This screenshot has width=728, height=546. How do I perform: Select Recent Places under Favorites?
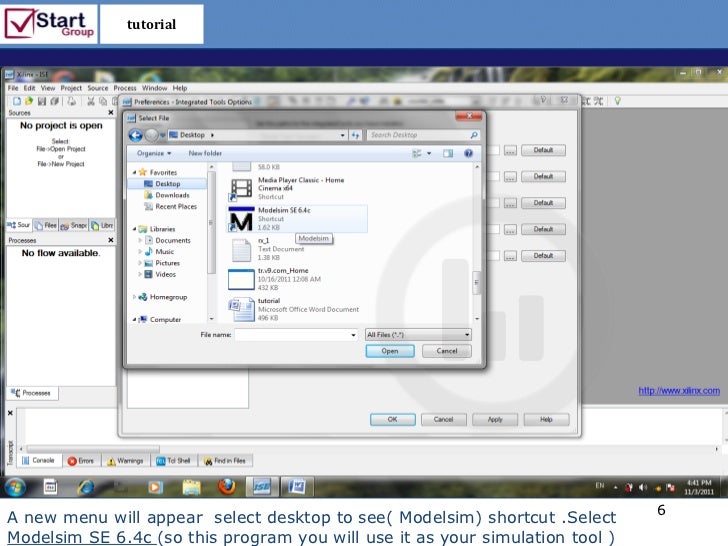pos(176,207)
